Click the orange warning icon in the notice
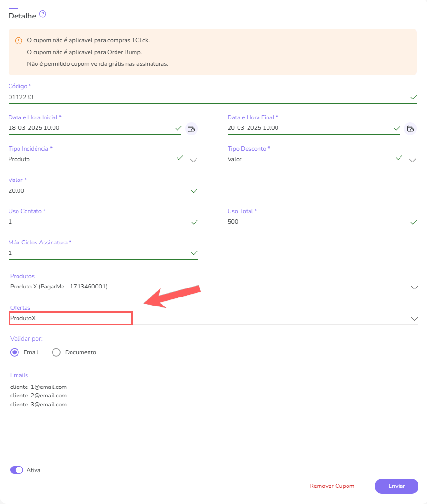The width and height of the screenshot is (427, 504). coord(18,41)
